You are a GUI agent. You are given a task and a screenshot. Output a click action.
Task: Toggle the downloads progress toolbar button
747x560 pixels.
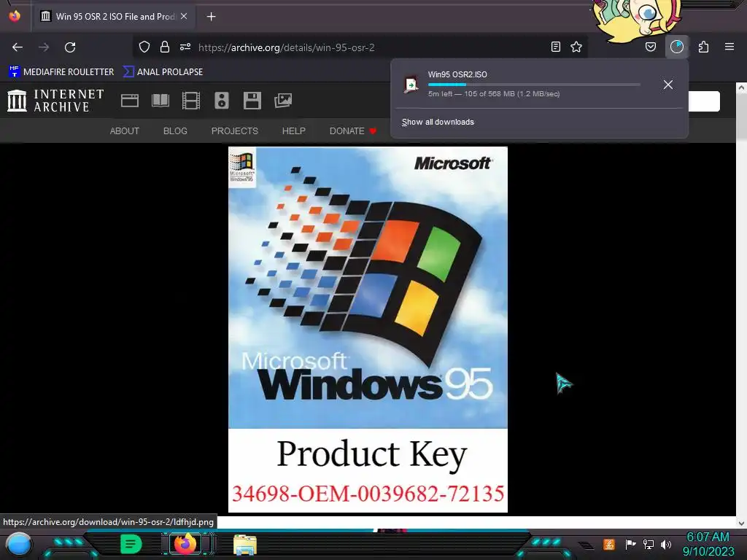tap(677, 47)
